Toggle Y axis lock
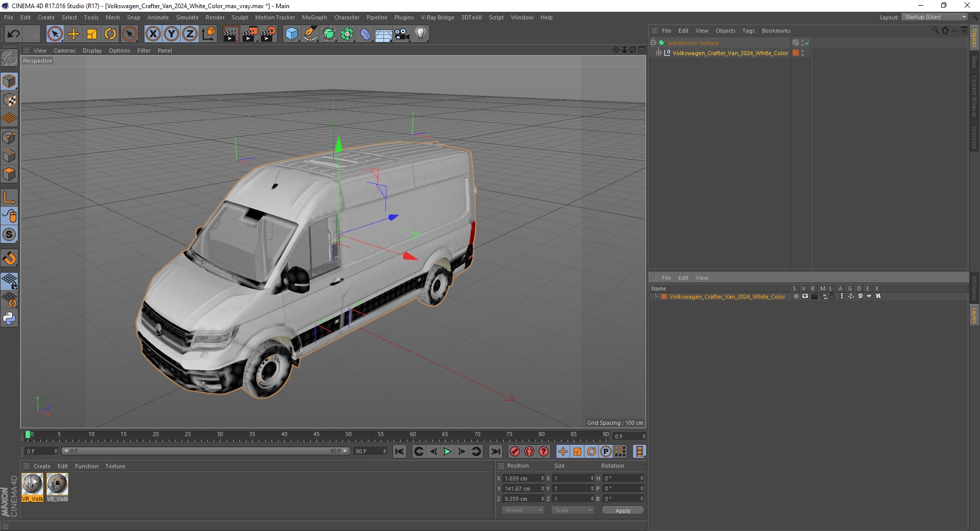Viewport: 980px width, 531px height. coord(171,34)
